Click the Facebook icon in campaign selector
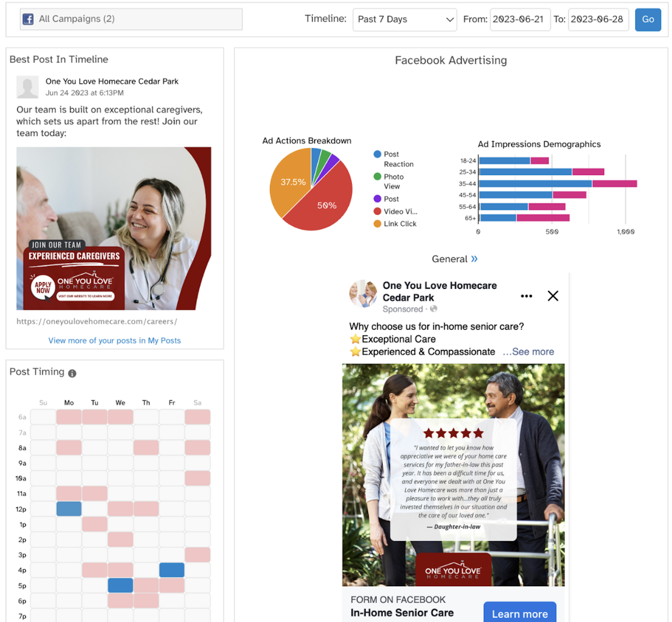Screen dimensions: 672x622 click(x=28, y=19)
